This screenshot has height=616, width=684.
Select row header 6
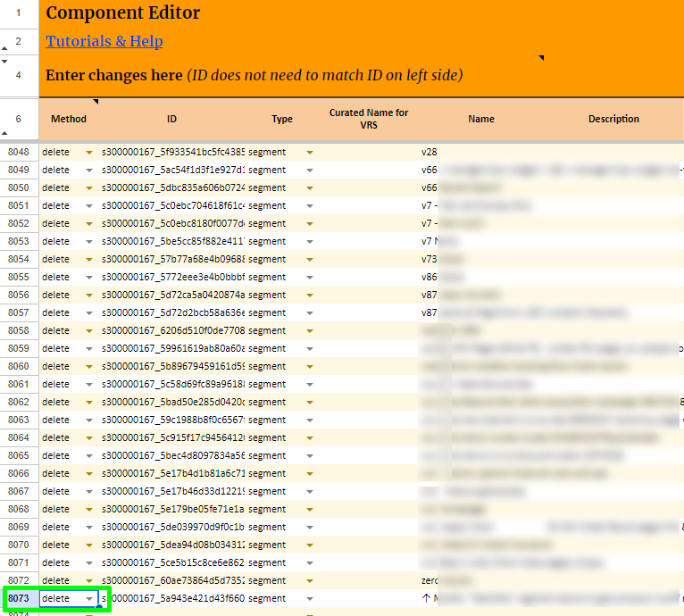click(x=19, y=119)
